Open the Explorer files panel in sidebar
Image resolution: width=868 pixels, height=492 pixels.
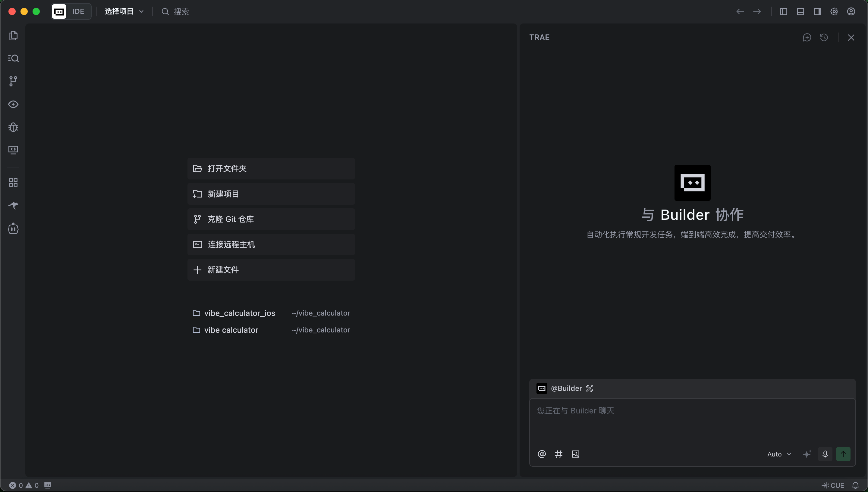pos(13,36)
